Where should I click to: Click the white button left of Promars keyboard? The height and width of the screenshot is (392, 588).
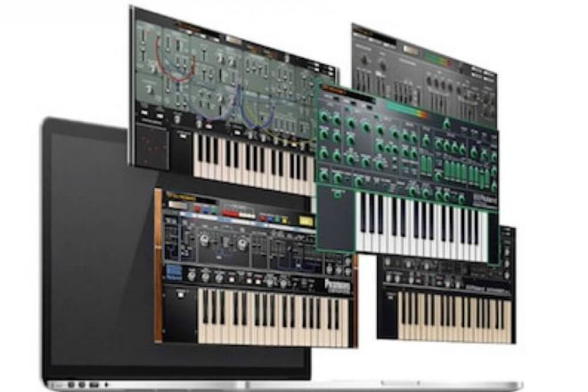(181, 294)
